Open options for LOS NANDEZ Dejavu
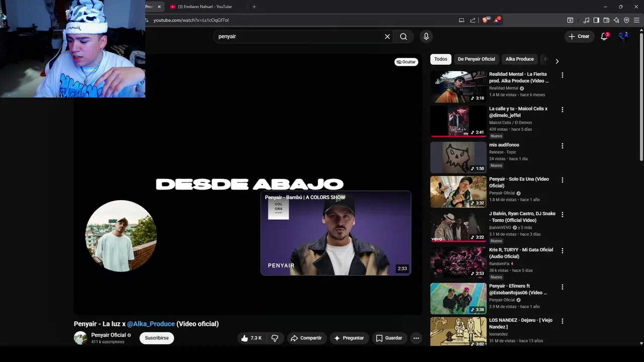The height and width of the screenshot is (362, 644). [x=562, y=321]
